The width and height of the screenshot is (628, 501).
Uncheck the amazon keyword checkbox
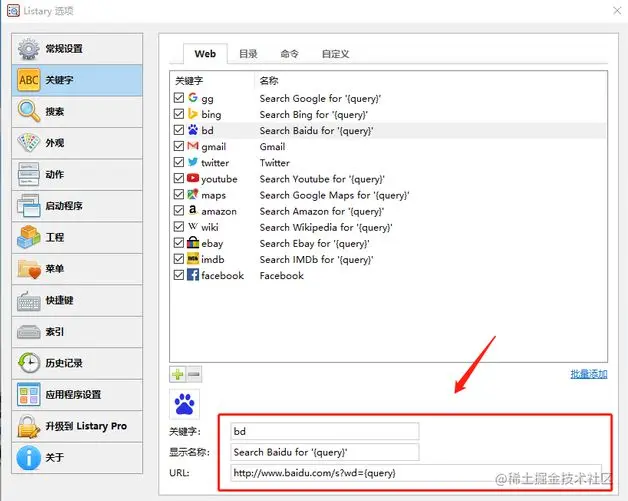point(179,211)
